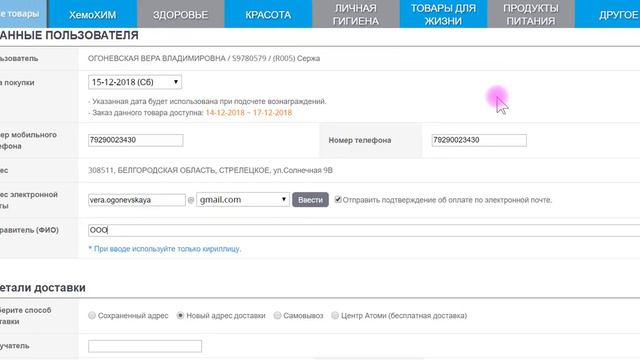The image size is (640, 360).
Task: Edit the email name field vera.ogonevskaya
Action: coord(137,200)
